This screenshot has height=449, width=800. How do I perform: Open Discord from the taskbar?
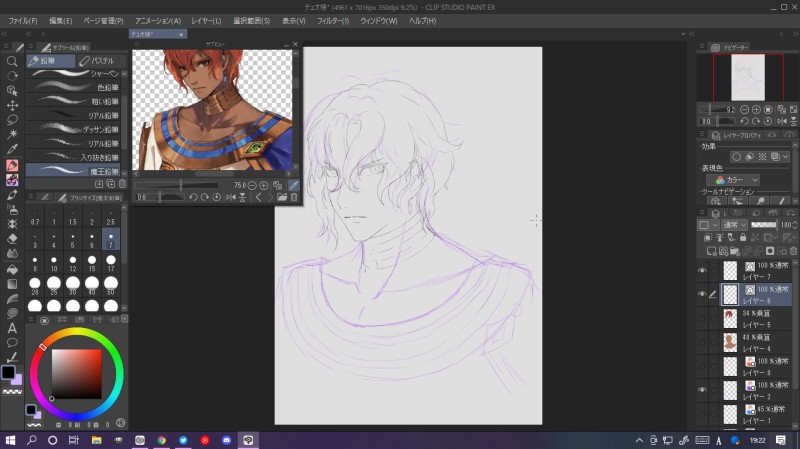(227, 440)
